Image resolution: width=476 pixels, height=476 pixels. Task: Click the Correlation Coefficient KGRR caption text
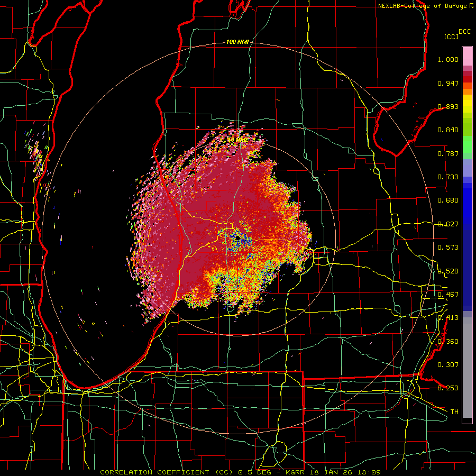tap(240, 472)
